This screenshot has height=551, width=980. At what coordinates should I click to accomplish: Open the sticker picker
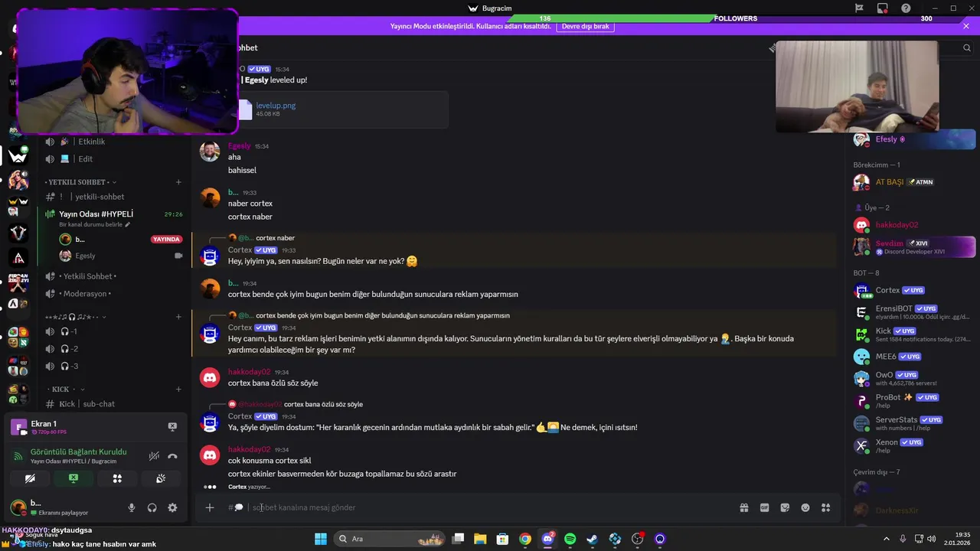click(785, 507)
